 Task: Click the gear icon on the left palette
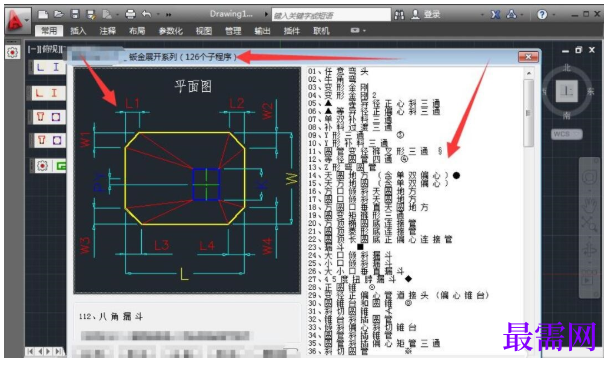coord(12,52)
